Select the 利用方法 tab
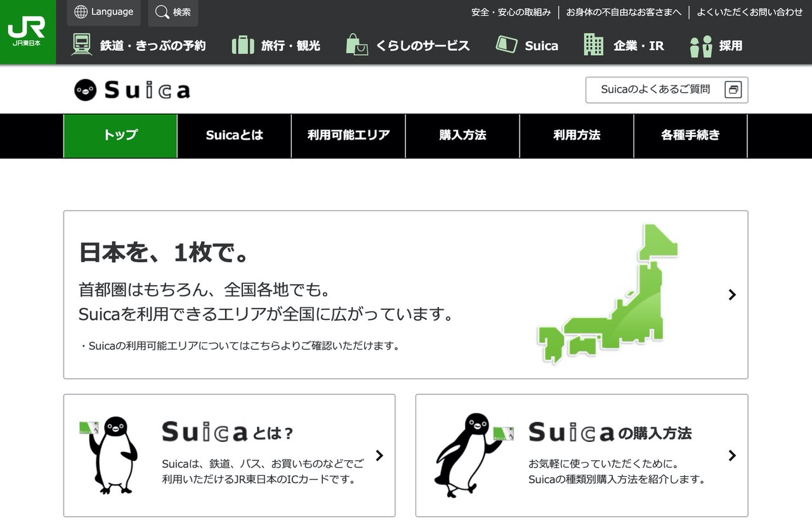The height and width of the screenshot is (527, 812). (x=577, y=135)
